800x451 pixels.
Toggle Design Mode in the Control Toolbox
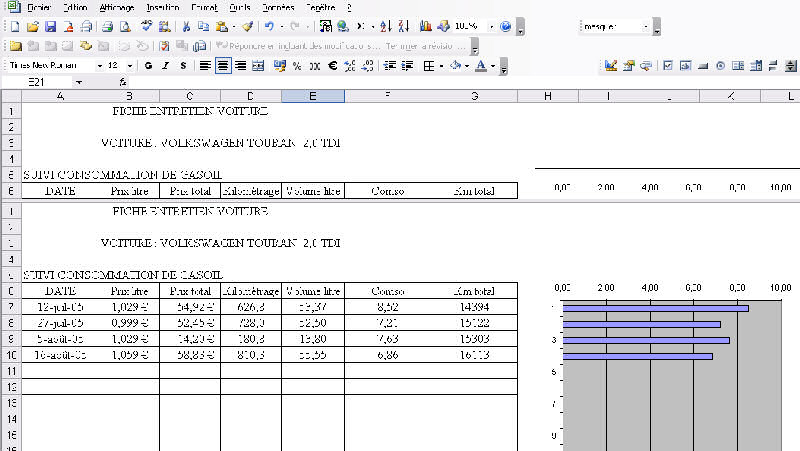tap(611, 66)
